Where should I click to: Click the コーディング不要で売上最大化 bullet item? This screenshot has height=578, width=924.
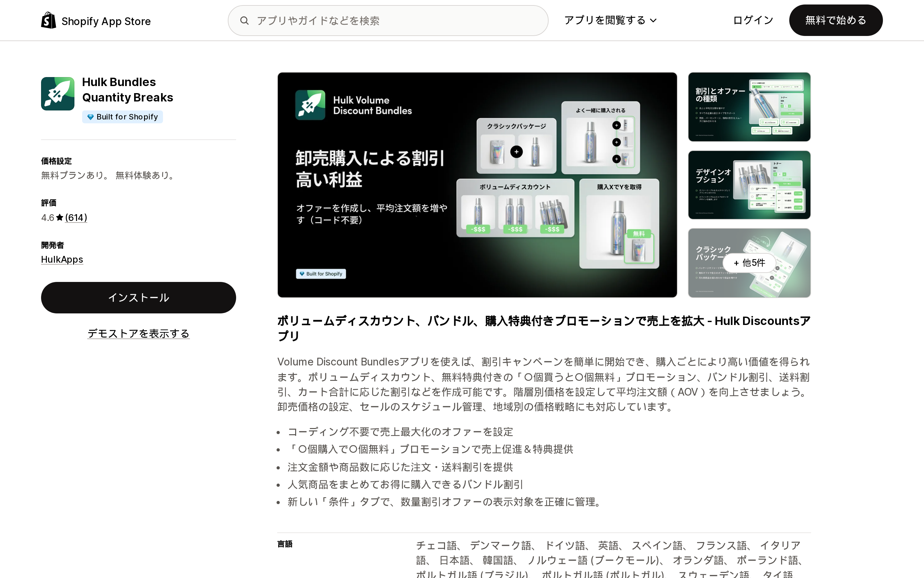point(400,432)
